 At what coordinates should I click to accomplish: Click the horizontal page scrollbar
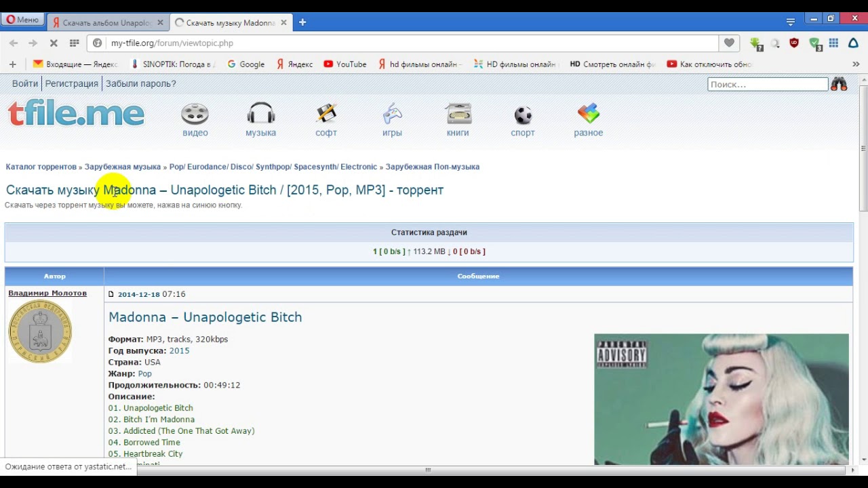429,470
